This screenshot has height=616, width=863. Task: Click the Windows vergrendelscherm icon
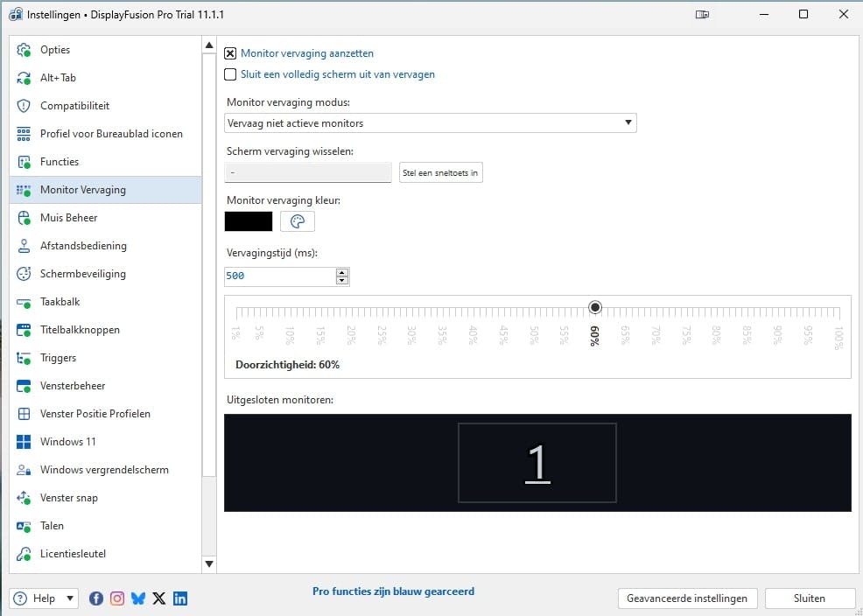(x=24, y=470)
